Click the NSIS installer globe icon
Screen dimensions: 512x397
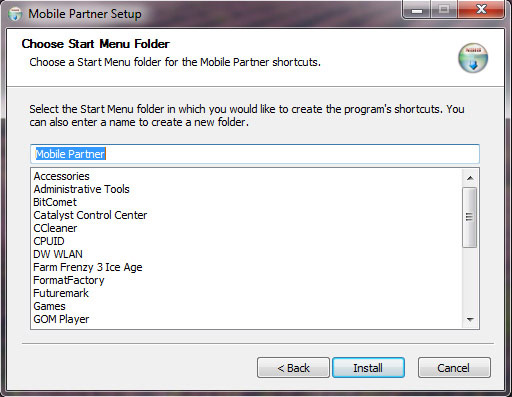pos(473,58)
